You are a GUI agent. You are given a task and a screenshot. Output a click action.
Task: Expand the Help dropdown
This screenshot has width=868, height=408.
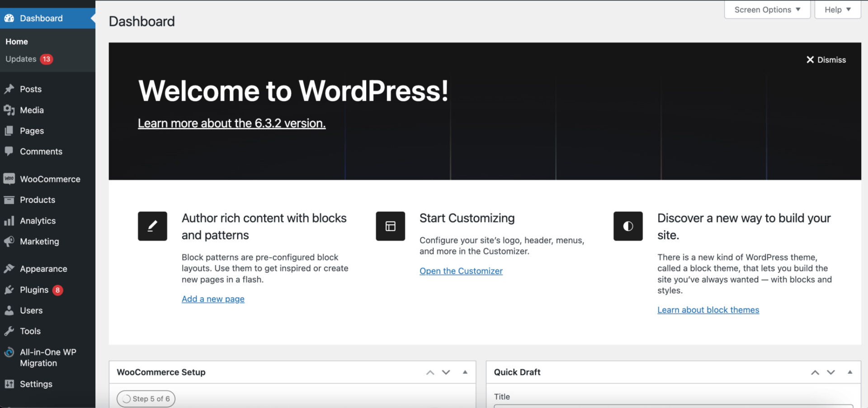click(837, 9)
